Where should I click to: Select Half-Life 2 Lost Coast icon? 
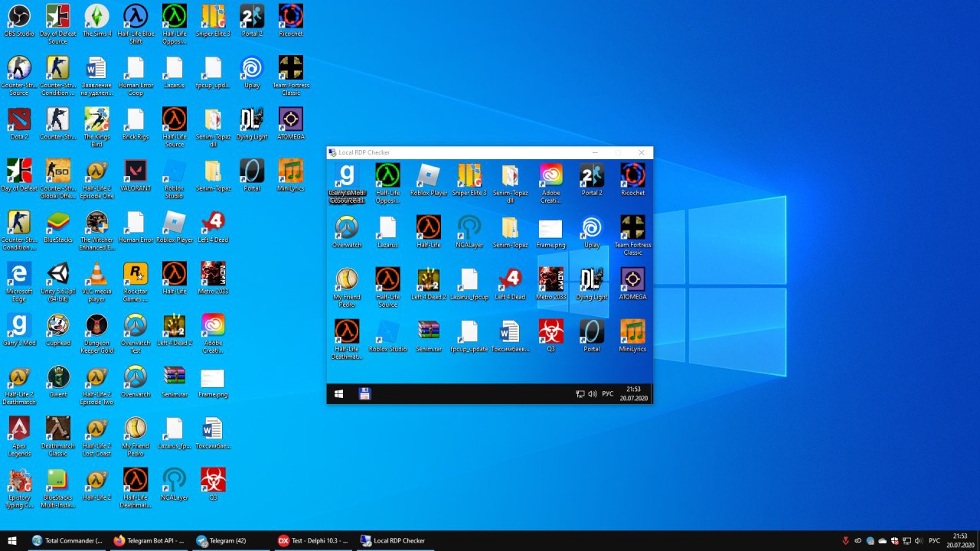tap(97, 436)
